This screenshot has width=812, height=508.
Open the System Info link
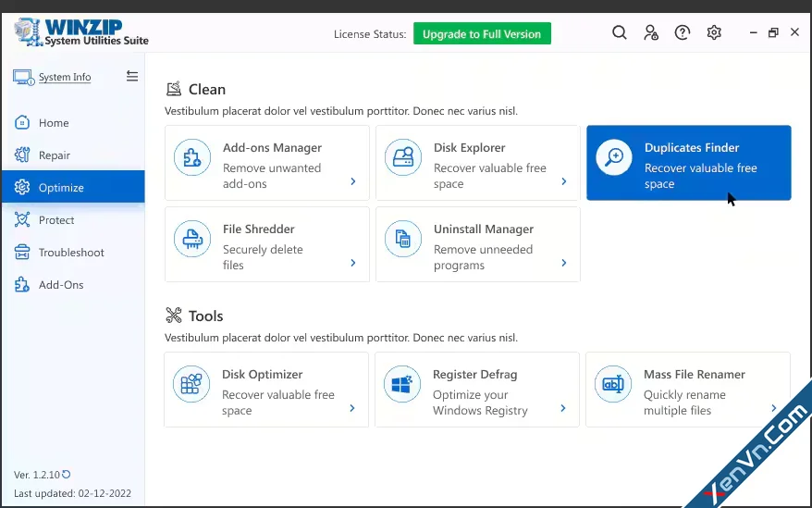65,77
